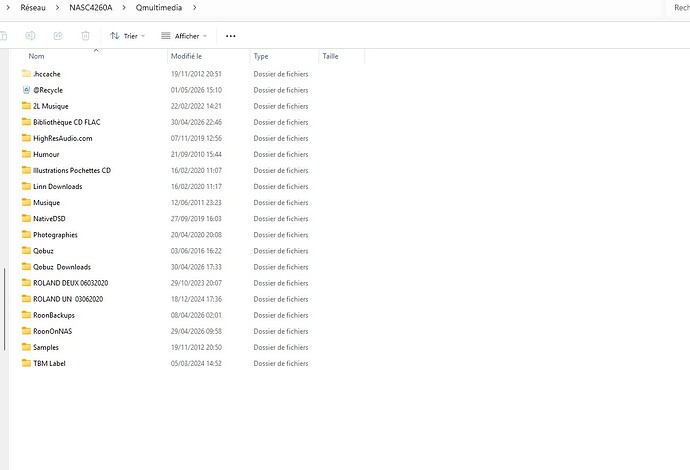Click the date 19/11/2012 20:51
The width and height of the screenshot is (690, 470).
196,74
